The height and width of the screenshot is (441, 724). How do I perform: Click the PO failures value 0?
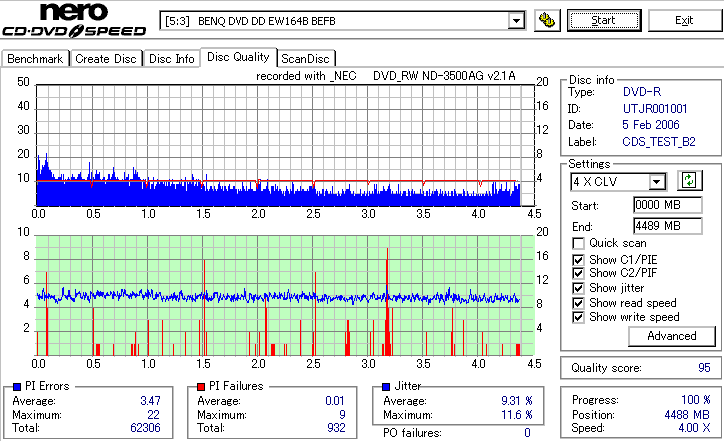(x=527, y=433)
